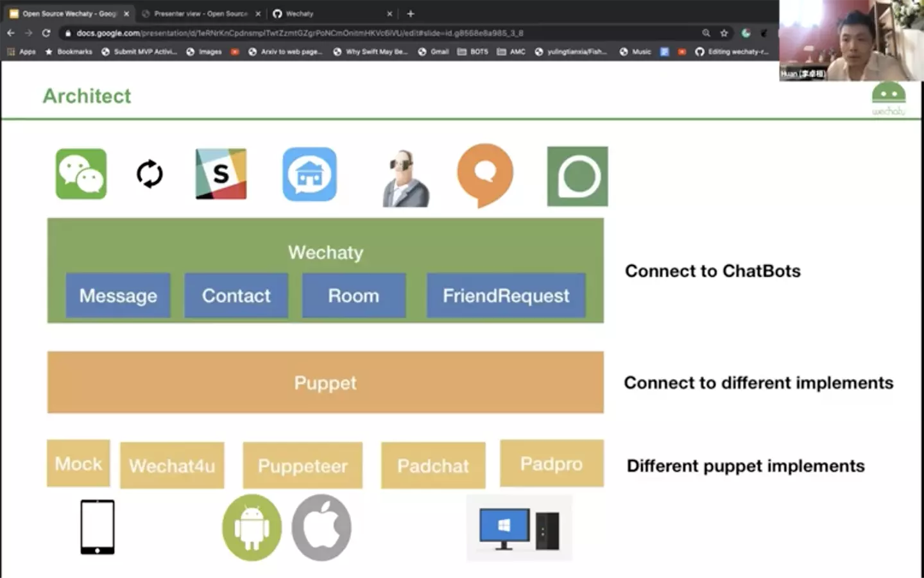Reload the page with the refresh icon

click(x=46, y=33)
